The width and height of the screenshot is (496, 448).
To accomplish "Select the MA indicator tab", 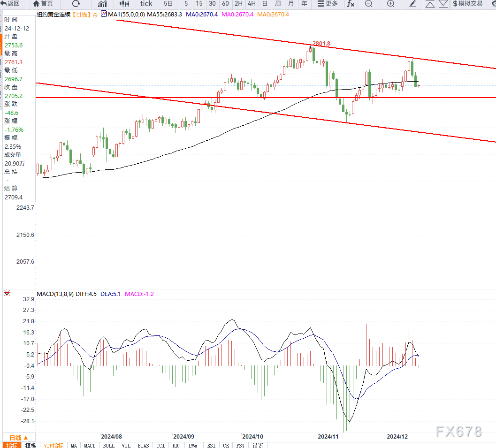I will coord(74,445).
